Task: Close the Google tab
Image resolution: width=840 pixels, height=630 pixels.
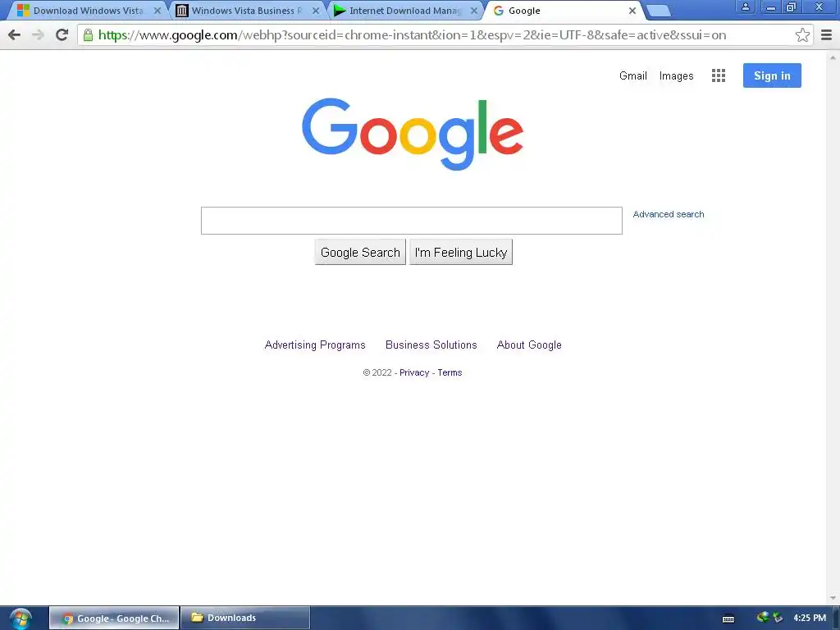Action: [x=632, y=11]
